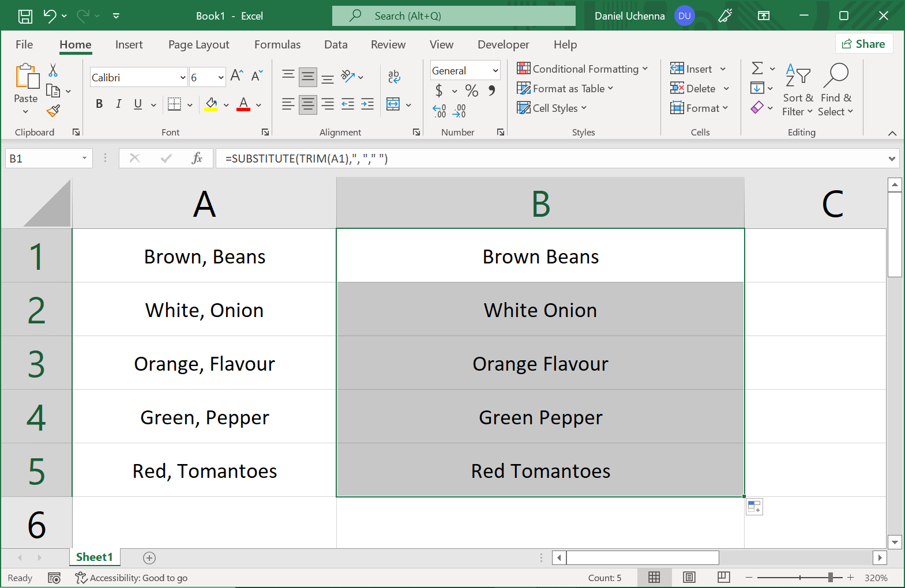Open the font name Calibri dropdown
The width and height of the screenshot is (905, 588).
(183, 77)
